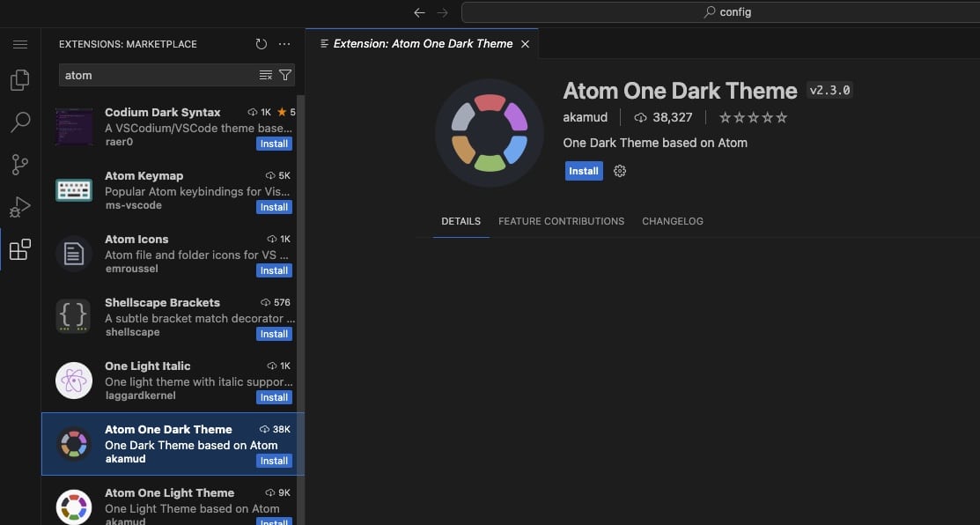Open the hamburger application menu
Screen dimensions: 980x525
tap(20, 44)
